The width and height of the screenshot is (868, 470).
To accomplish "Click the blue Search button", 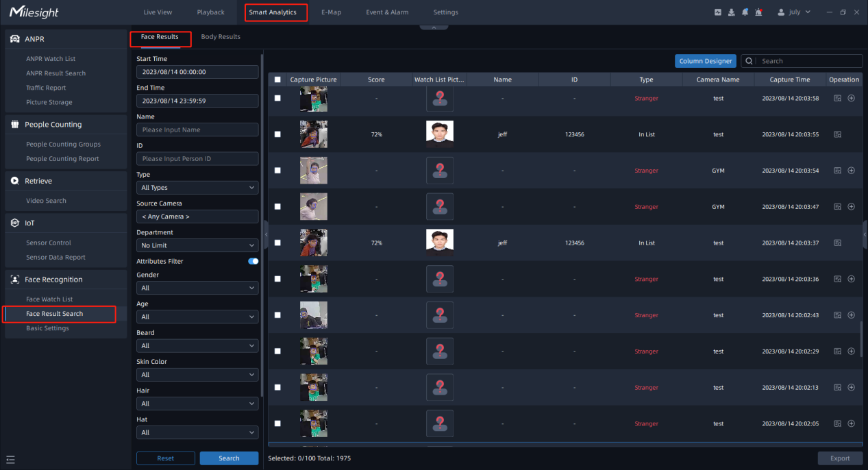I will click(x=229, y=458).
